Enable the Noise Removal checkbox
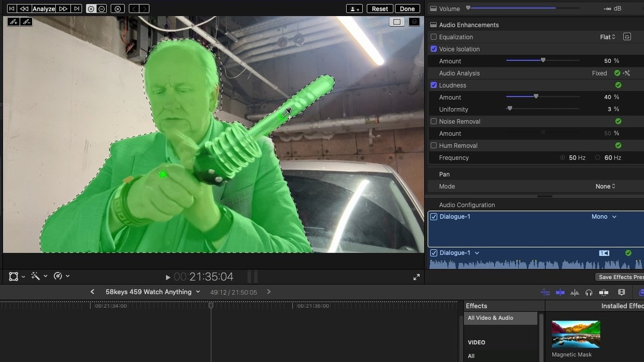The width and height of the screenshot is (644, 362). 434,121
